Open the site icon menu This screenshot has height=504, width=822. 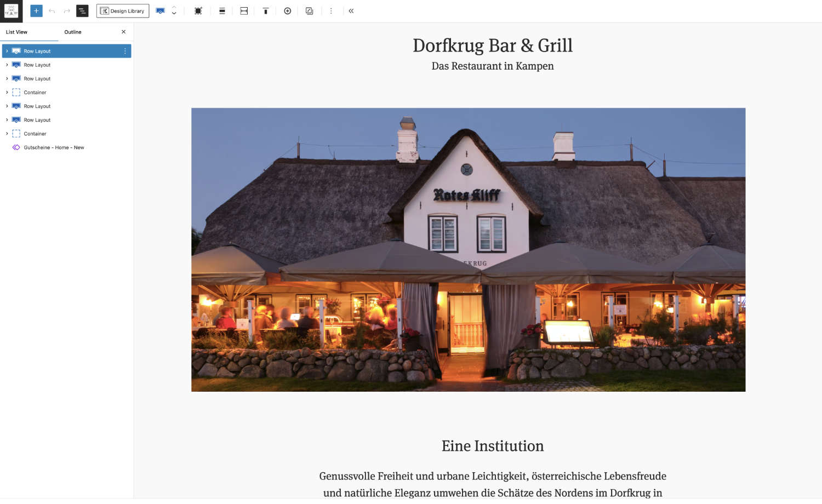click(11, 11)
